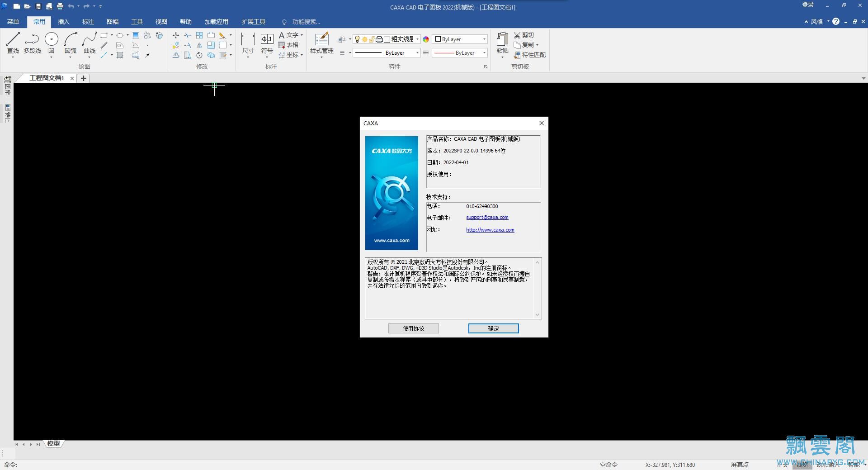Screen dimensions: 868x470
Task: Click the rotate tool in 修改 group
Action: click(x=199, y=55)
